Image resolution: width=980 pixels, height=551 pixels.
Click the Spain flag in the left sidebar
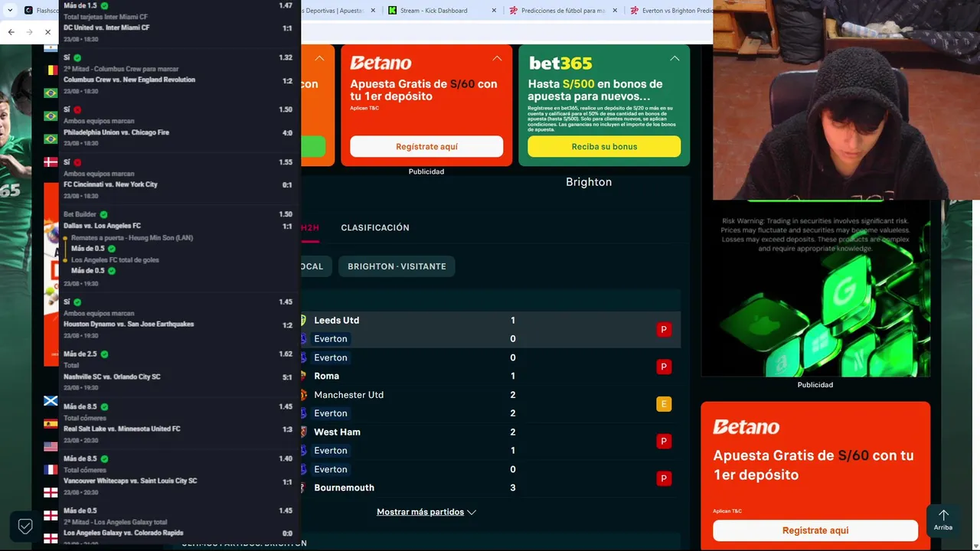click(x=51, y=424)
